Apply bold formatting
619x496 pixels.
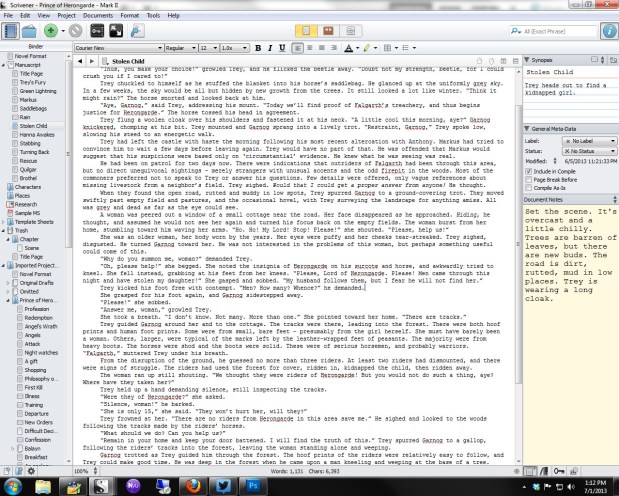tap(258, 48)
